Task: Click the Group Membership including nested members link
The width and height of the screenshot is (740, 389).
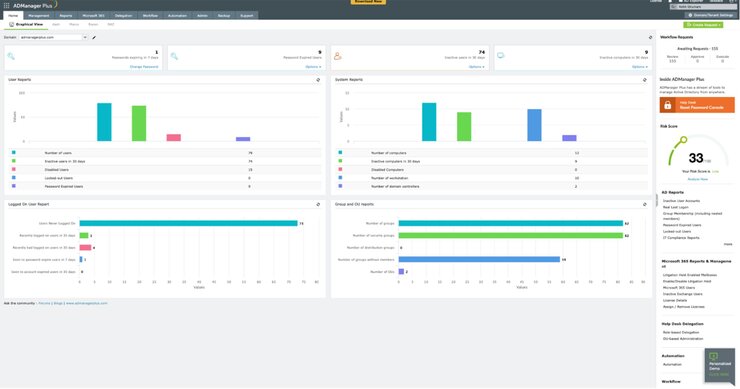Action: point(692,216)
